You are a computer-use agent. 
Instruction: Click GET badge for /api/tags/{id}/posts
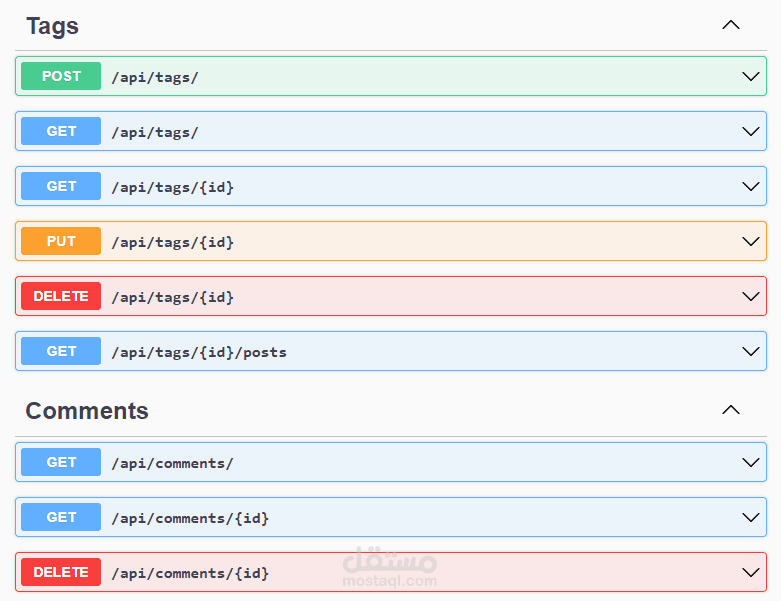point(61,351)
